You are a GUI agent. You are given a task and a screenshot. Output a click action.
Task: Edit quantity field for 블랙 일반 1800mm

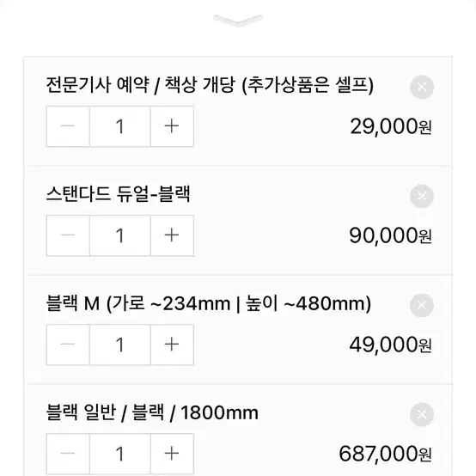[120, 454]
